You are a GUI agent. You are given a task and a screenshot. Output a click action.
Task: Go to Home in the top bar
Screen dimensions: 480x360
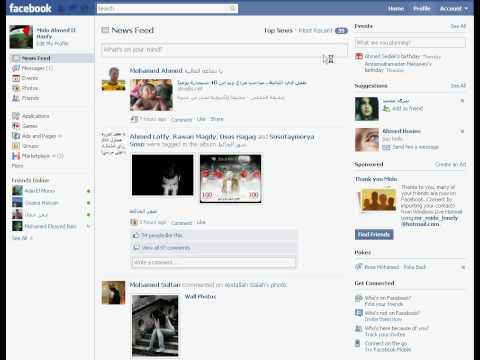click(x=396, y=9)
